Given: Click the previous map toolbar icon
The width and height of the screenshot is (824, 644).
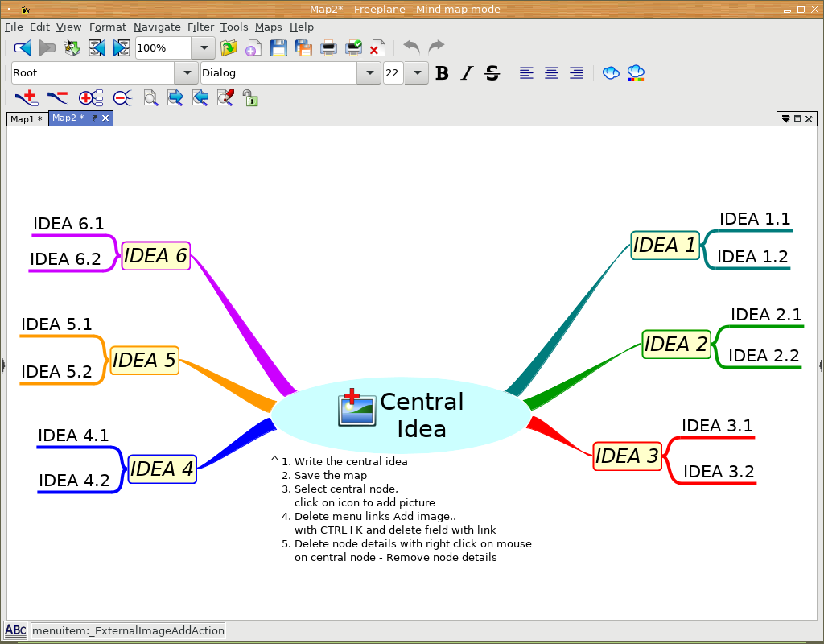Looking at the screenshot, I should [97, 47].
